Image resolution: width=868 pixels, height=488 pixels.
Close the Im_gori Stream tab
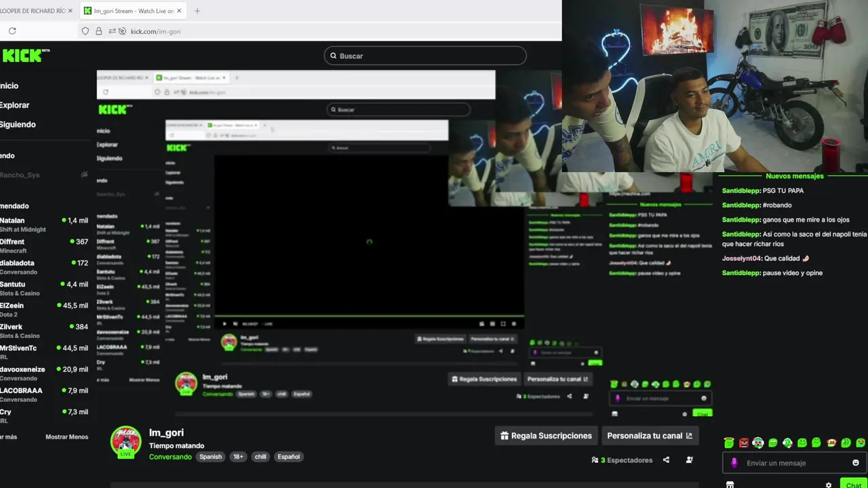pos(180,11)
